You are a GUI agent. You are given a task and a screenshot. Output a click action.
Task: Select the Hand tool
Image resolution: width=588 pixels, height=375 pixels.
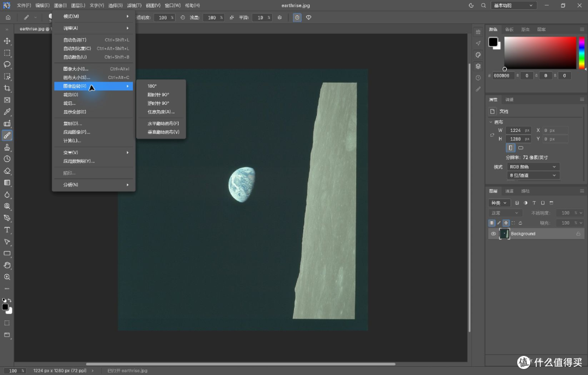pos(7,265)
